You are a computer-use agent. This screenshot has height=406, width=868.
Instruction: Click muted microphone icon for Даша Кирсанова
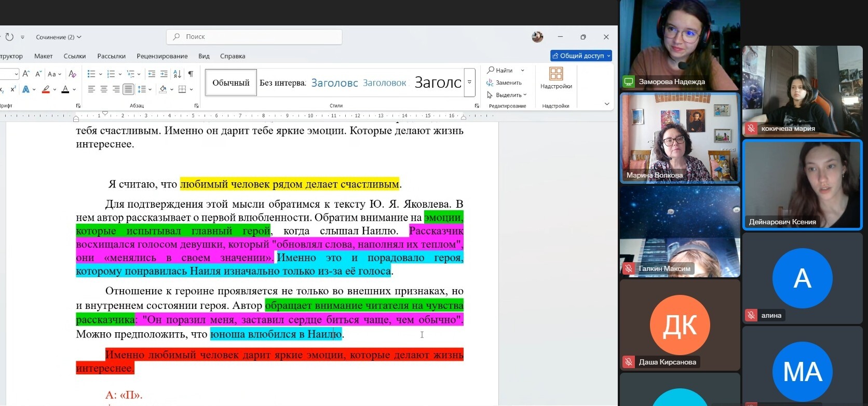click(629, 362)
